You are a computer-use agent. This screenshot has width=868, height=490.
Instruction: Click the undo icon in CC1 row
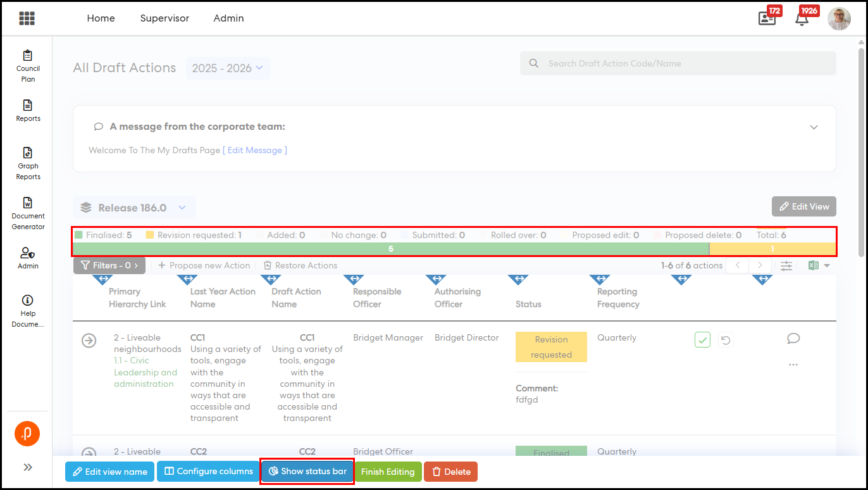click(x=726, y=341)
